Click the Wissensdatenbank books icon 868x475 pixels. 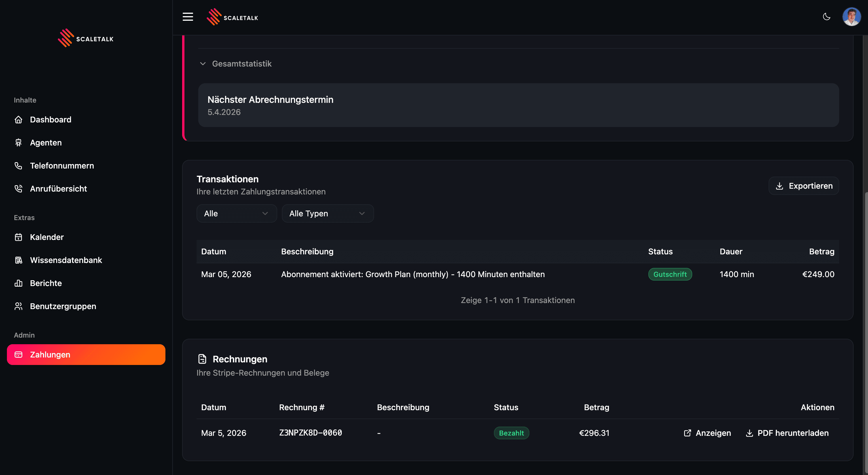pos(18,260)
